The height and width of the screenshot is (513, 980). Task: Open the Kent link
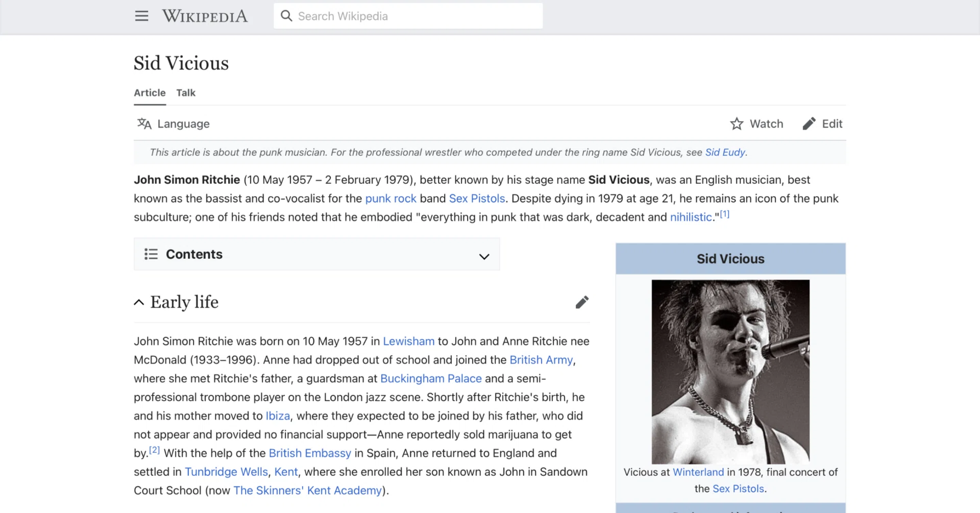coord(286,472)
